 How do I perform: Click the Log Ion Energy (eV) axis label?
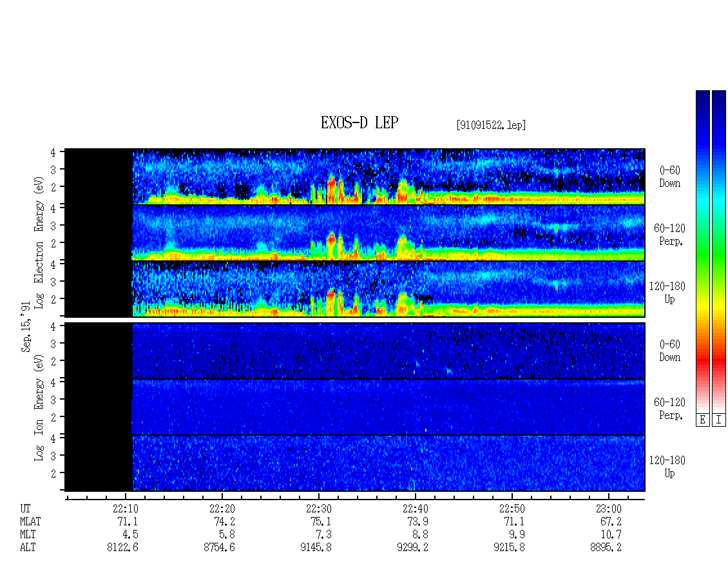39,407
